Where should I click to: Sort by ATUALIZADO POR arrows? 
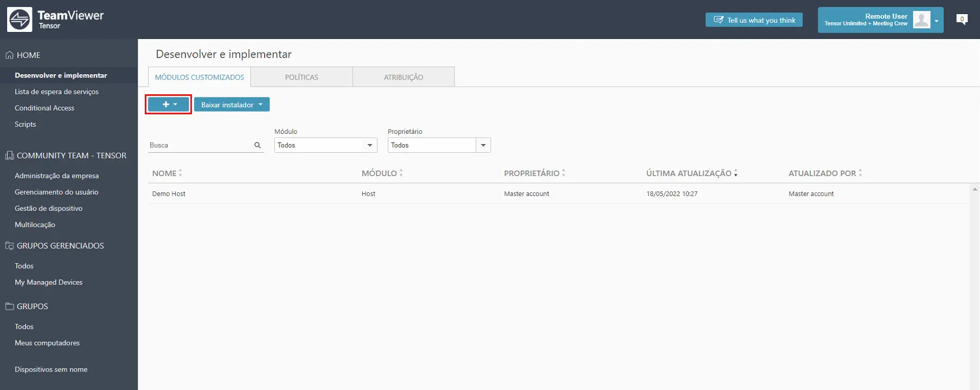860,173
